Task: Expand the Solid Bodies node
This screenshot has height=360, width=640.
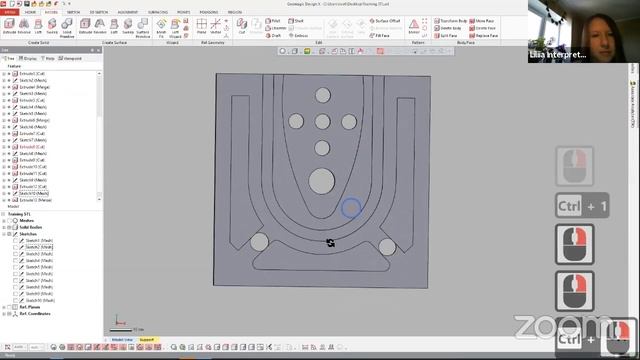Action: 4,227
